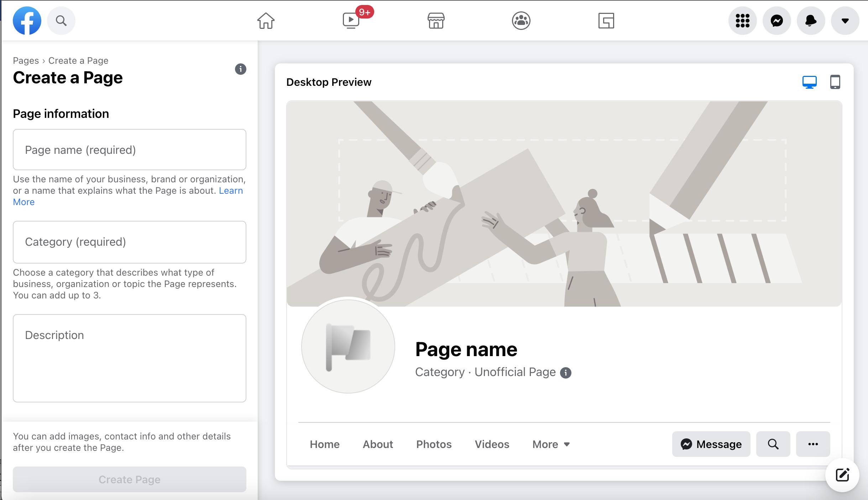Open the Marketplace storefront icon
This screenshot has height=500, width=868.
pos(436,21)
